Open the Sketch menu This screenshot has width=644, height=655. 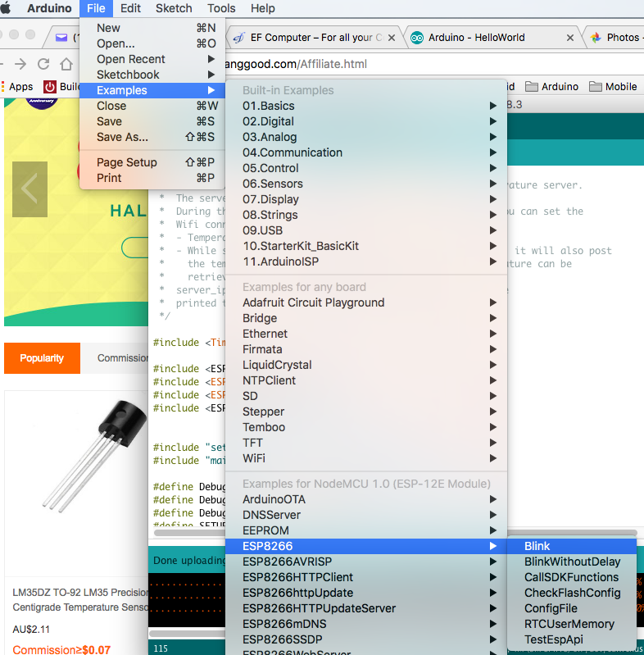(x=174, y=8)
